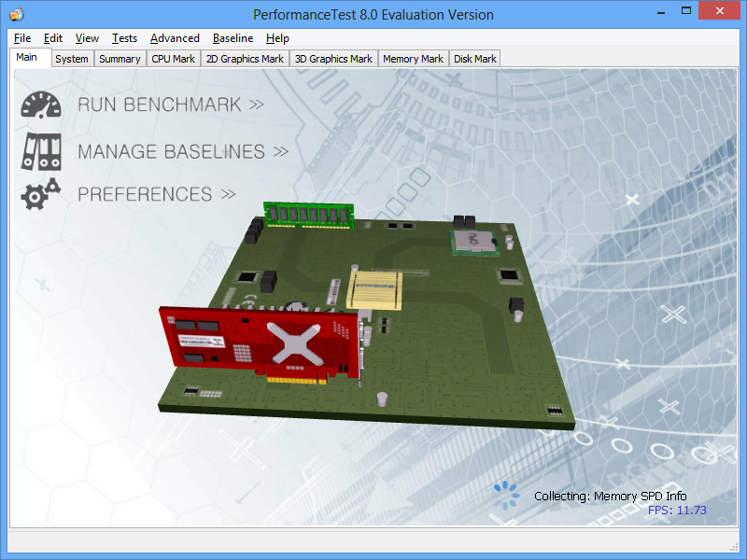Click the binders Manage Baselines icon
This screenshot has height=560, width=747.
click(41, 151)
